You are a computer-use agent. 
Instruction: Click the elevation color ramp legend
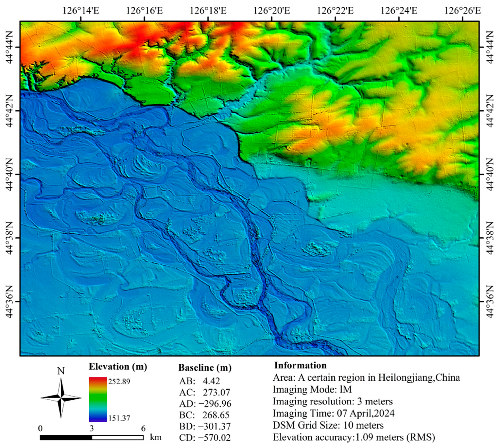[98, 399]
